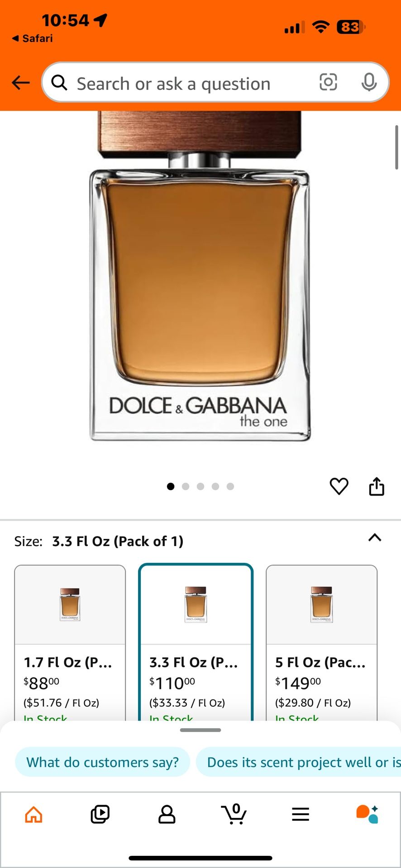This screenshot has width=401, height=868.
Task: Jump to third image carousel dot
Action: 200,486
